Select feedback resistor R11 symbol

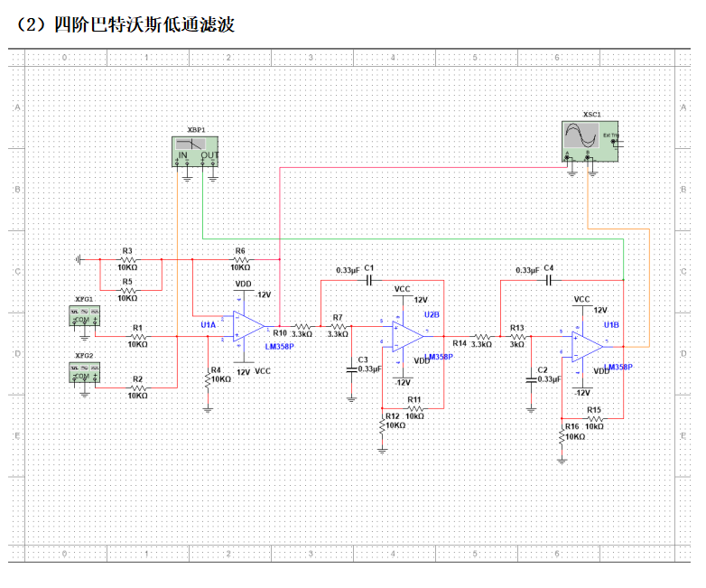point(414,408)
